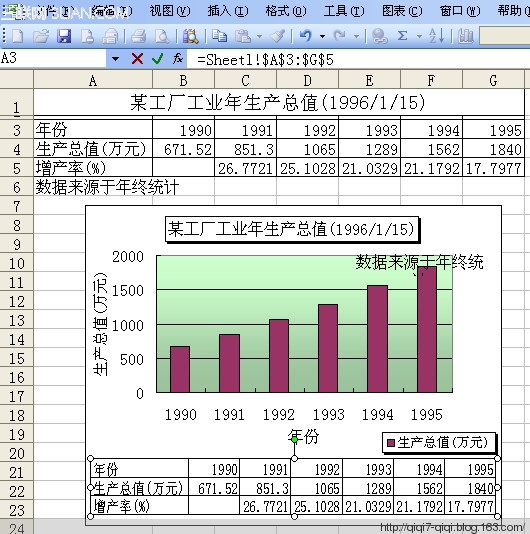Click the Undo arrow icon
530x534 pixels.
coord(306,36)
